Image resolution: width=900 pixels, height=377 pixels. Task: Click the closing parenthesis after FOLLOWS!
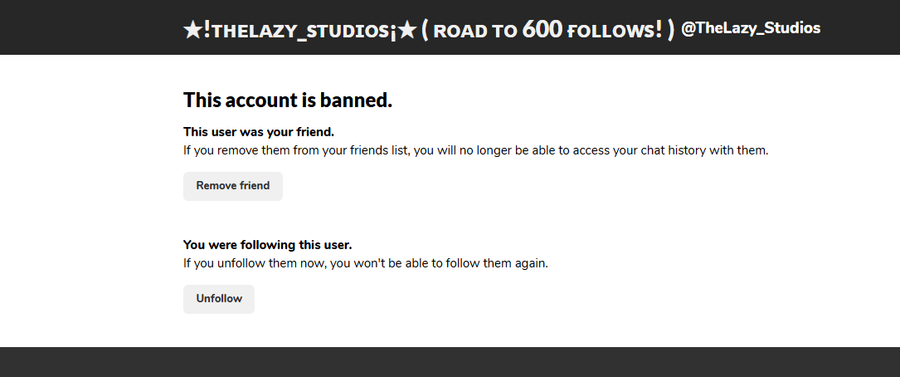pyautogui.click(x=670, y=30)
